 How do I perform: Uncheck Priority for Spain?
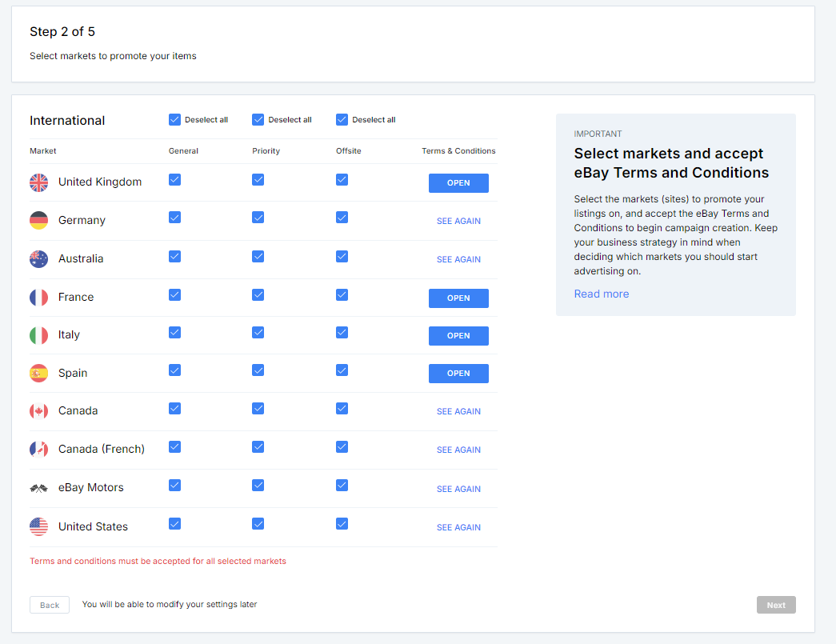point(258,370)
